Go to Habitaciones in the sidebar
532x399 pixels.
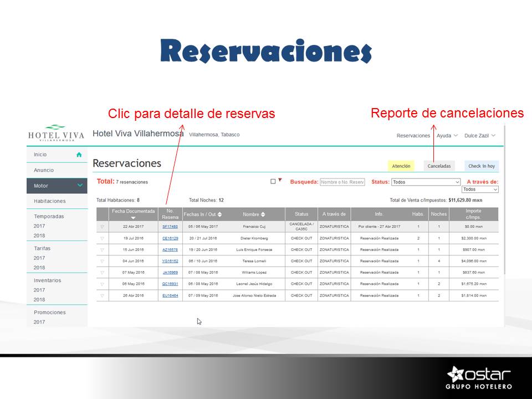point(50,201)
